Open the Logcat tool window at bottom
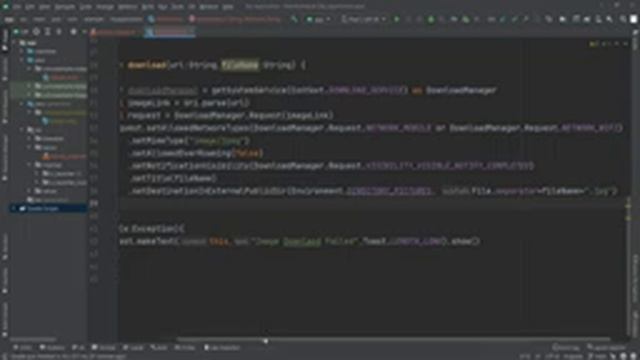This screenshot has width=640, height=360. tap(134, 348)
